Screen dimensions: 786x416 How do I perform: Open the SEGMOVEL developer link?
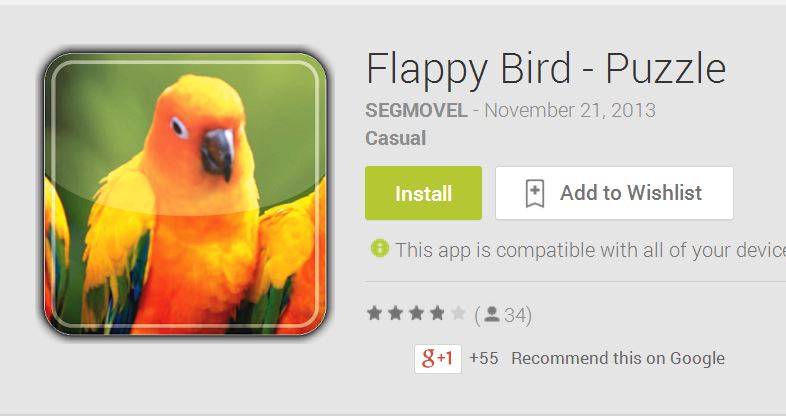(416, 110)
